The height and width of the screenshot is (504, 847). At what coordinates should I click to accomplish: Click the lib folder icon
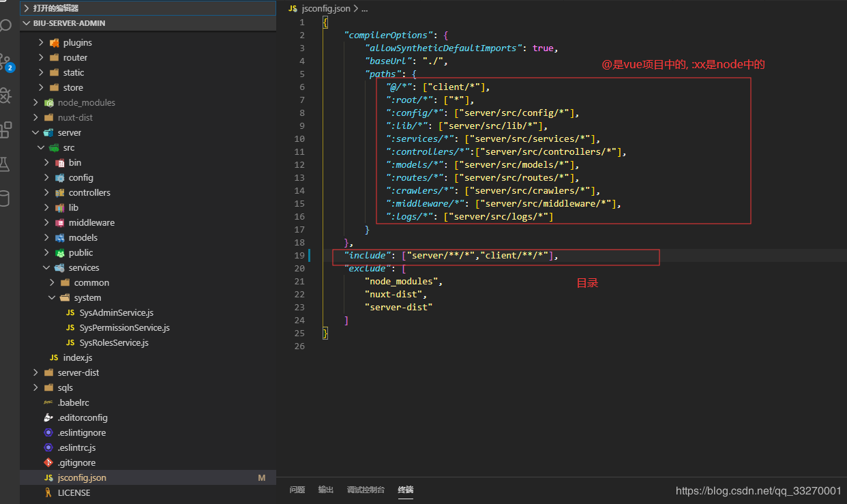[60, 207]
